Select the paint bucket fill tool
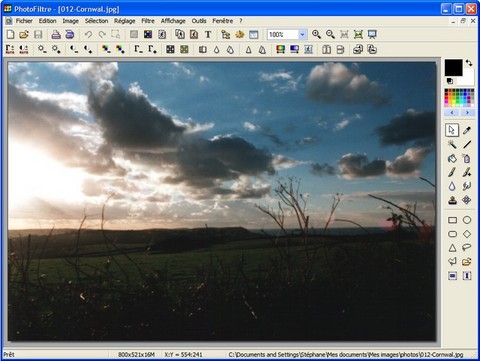 coord(452,158)
